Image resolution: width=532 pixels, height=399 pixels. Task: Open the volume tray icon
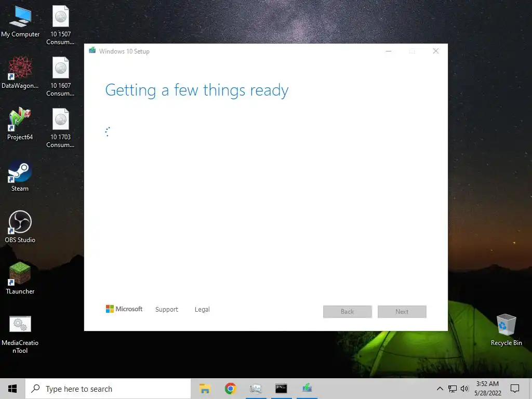[464, 389]
